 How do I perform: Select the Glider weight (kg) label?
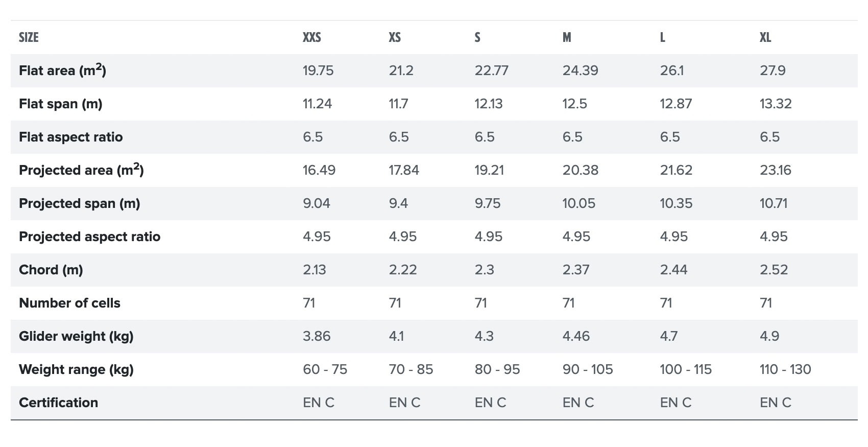click(x=76, y=336)
